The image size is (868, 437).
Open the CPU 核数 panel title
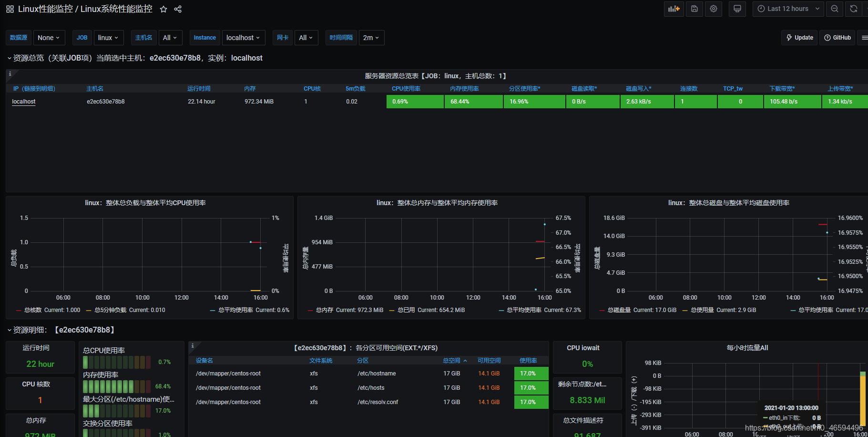click(x=36, y=384)
